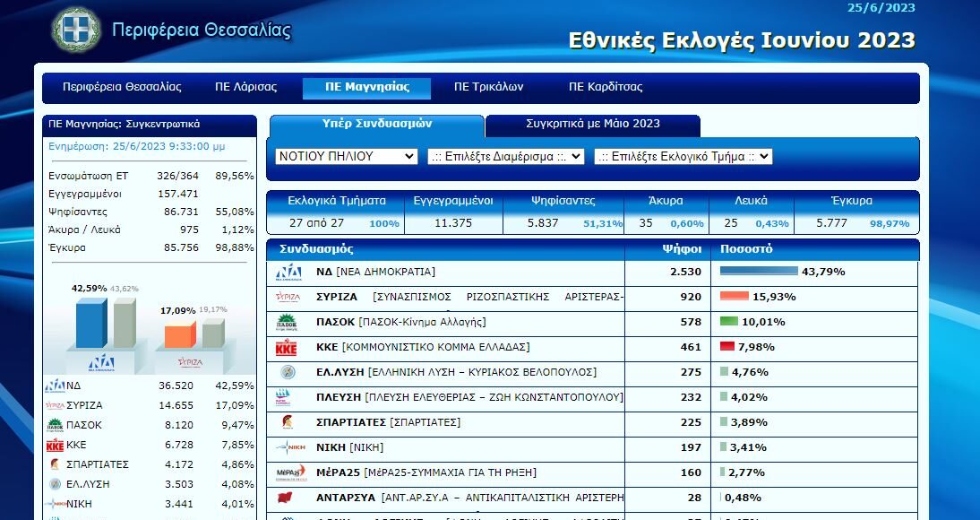Open the Επιλέξτε Διαμέρισμα dropdown
The height and width of the screenshot is (520, 980).
click(506, 156)
